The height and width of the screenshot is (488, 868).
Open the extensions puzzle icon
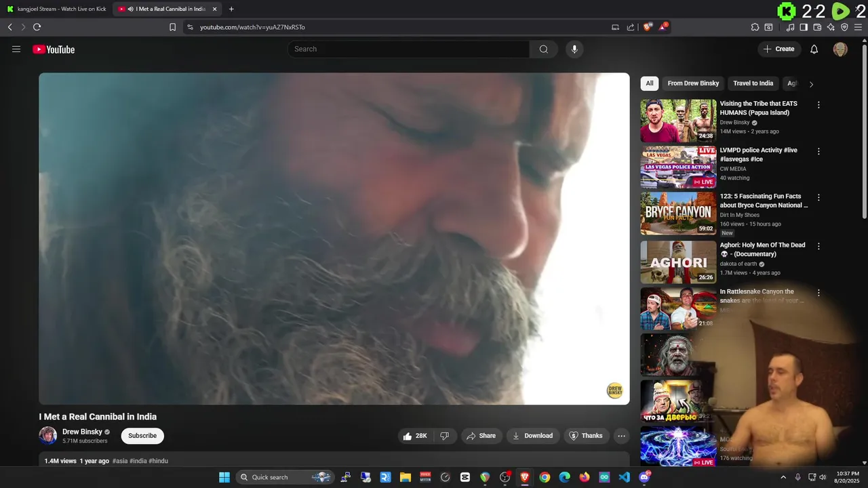point(755,27)
